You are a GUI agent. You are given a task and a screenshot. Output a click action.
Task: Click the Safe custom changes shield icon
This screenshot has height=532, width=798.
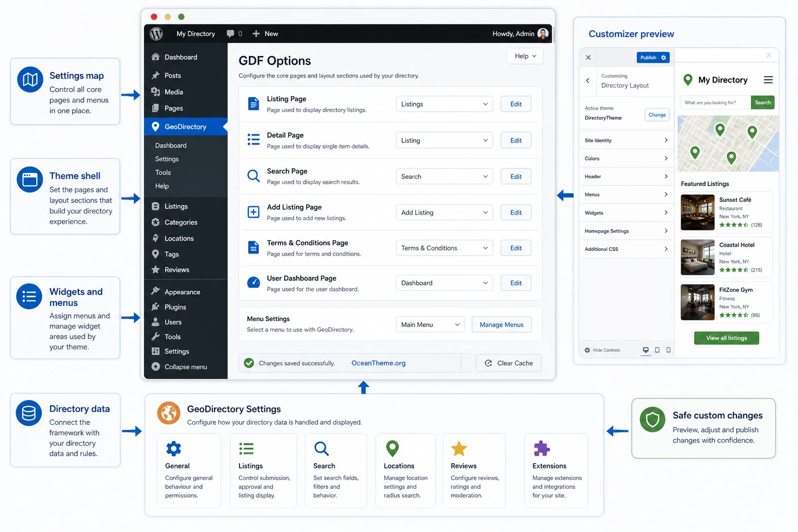click(653, 420)
